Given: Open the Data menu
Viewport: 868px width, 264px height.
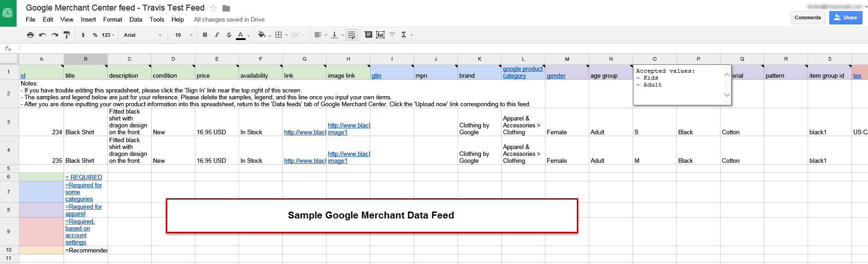Looking at the screenshot, I should 135,19.
